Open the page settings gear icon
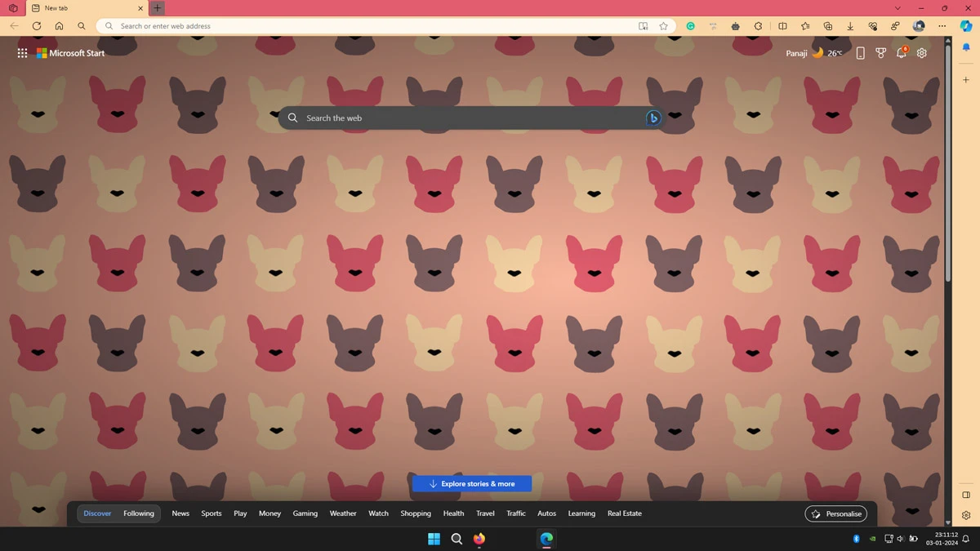980x551 pixels. point(922,53)
